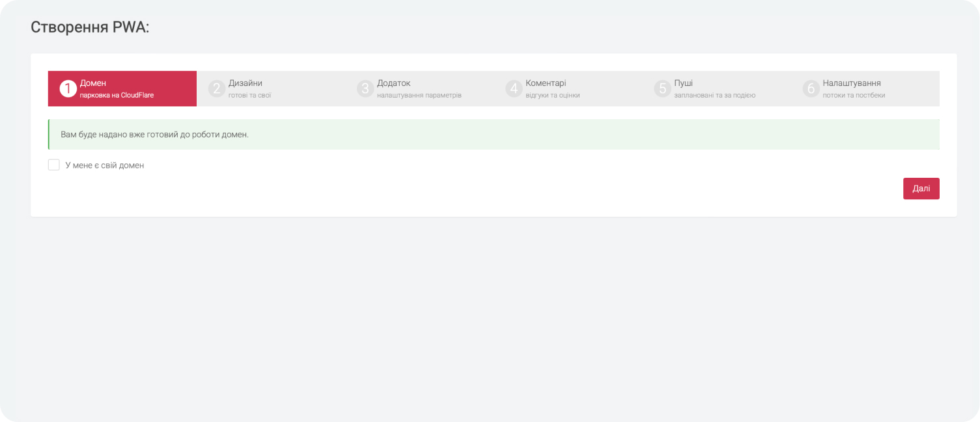Click the 'налаштування параметрів' subtitle text
The height and width of the screenshot is (422, 980).
point(419,96)
